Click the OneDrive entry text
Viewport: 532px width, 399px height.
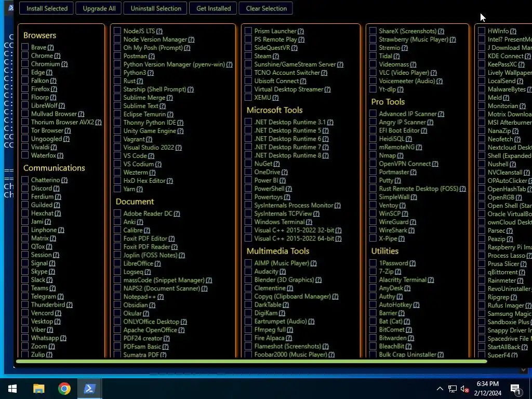pyautogui.click(x=268, y=172)
